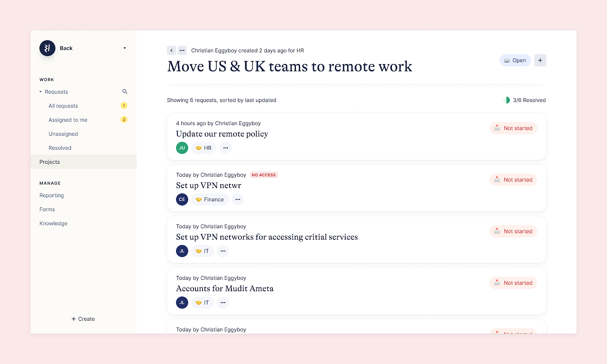Click JL avatar on Accounts for Mudit Ameta card
The width and height of the screenshot is (607, 364).
point(182,303)
